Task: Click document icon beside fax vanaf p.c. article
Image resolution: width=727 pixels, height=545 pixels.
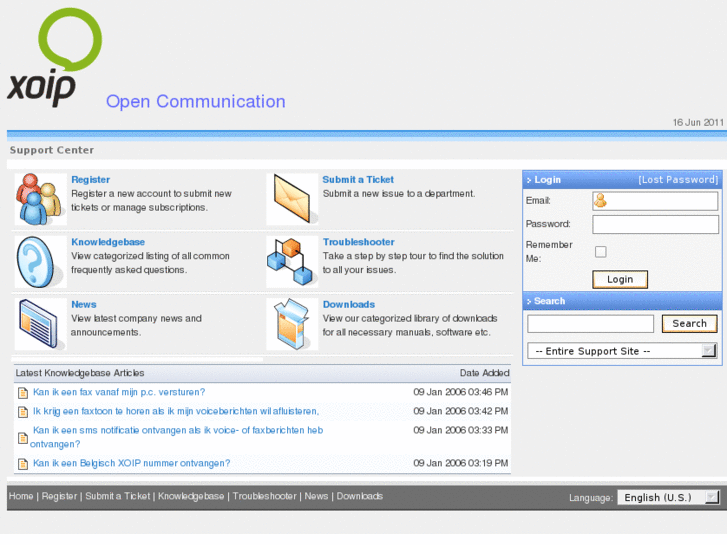Action: [23, 393]
